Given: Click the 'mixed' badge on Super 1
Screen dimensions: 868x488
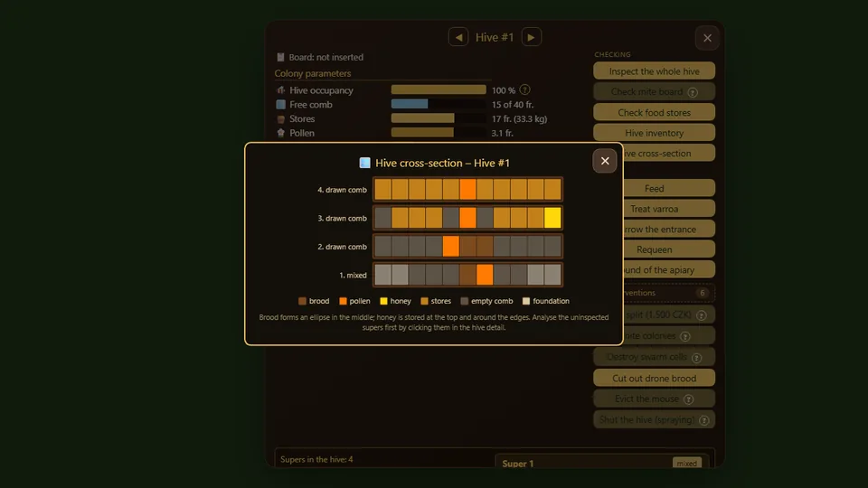Looking at the screenshot, I should coord(687,463).
